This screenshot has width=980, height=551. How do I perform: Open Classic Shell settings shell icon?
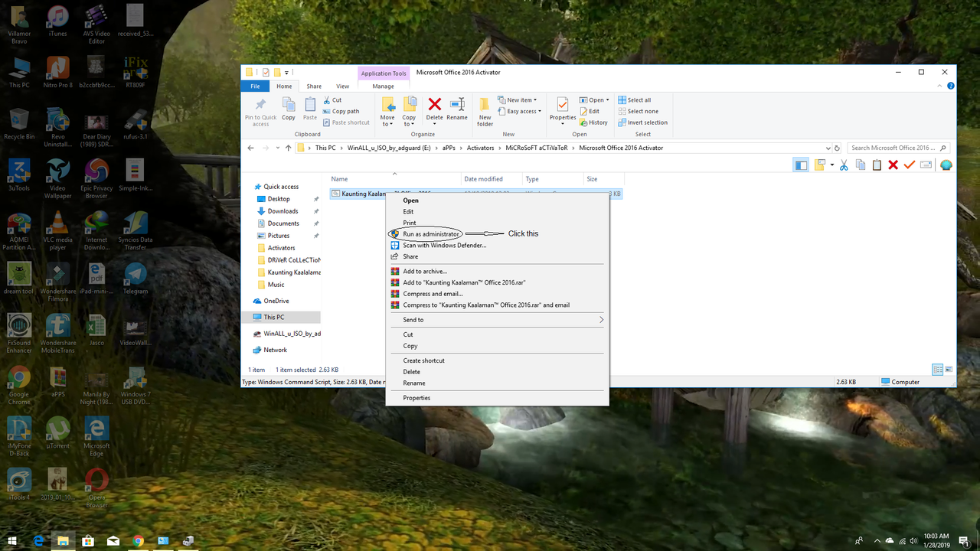[946, 165]
